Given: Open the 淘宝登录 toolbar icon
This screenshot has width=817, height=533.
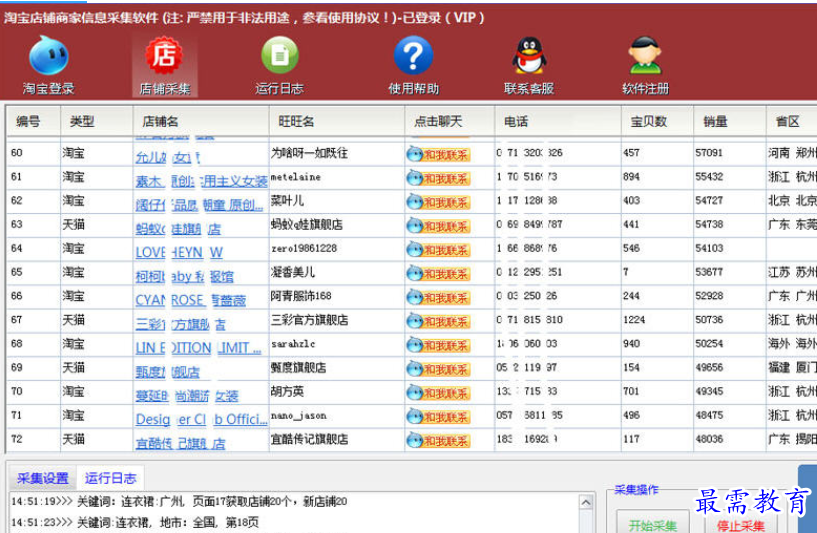Looking at the screenshot, I should tap(48, 65).
